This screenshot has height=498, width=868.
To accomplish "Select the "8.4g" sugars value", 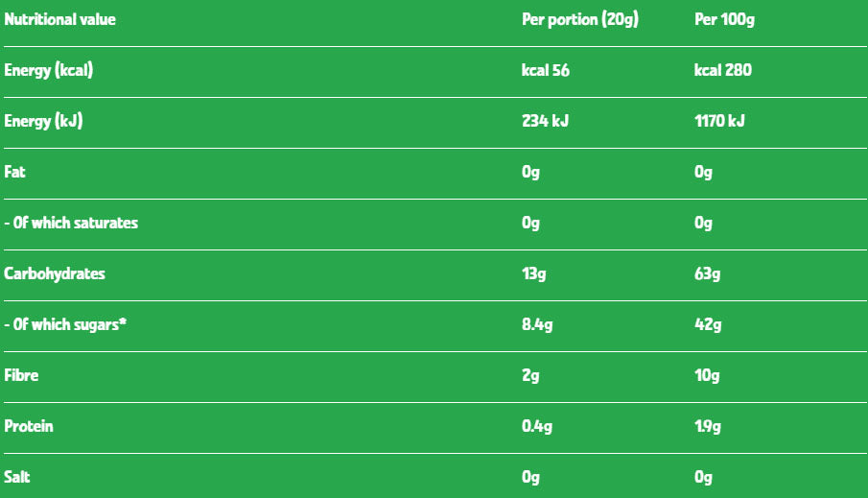I will coord(537,324).
